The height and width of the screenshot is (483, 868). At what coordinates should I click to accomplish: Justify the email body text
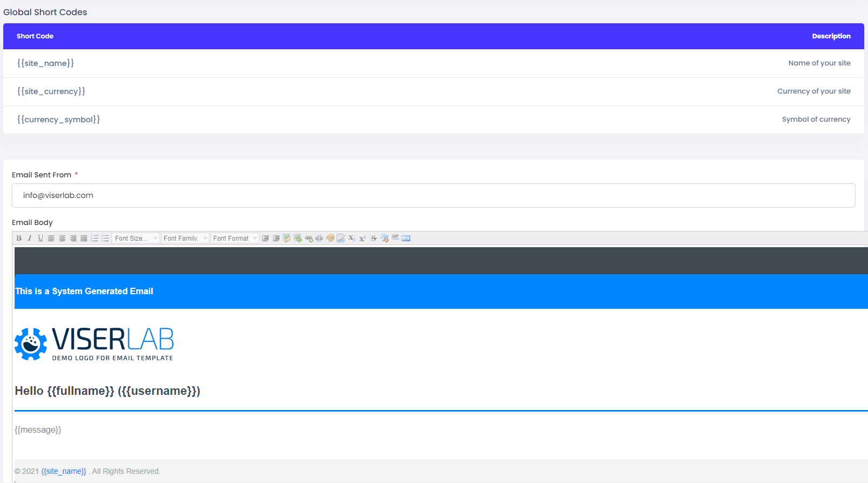click(84, 238)
